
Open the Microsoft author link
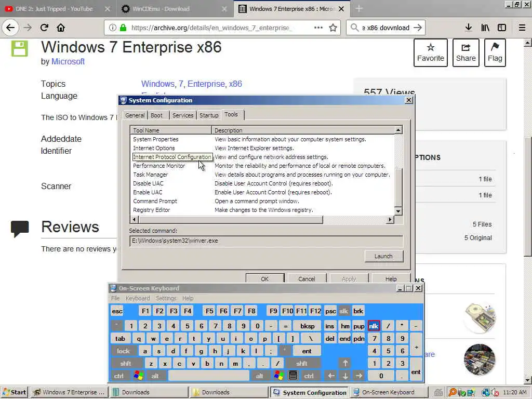point(68,61)
